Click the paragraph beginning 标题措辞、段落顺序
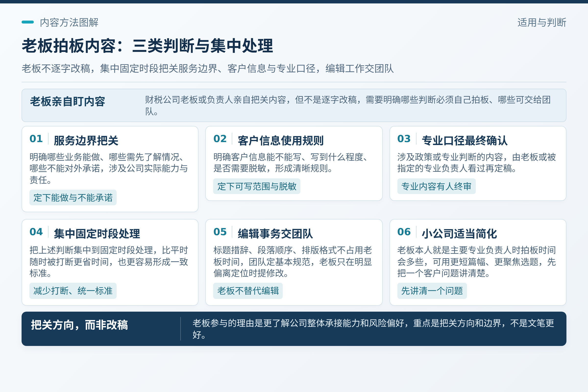Image resolution: width=588 pixels, height=392 pixels. (293, 262)
